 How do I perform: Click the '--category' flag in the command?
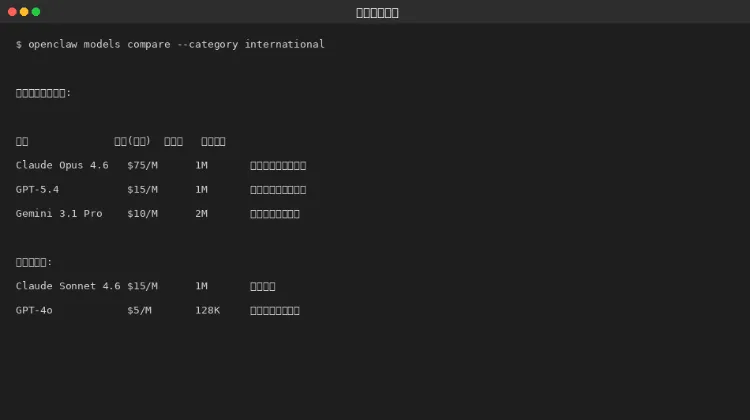(x=207, y=44)
